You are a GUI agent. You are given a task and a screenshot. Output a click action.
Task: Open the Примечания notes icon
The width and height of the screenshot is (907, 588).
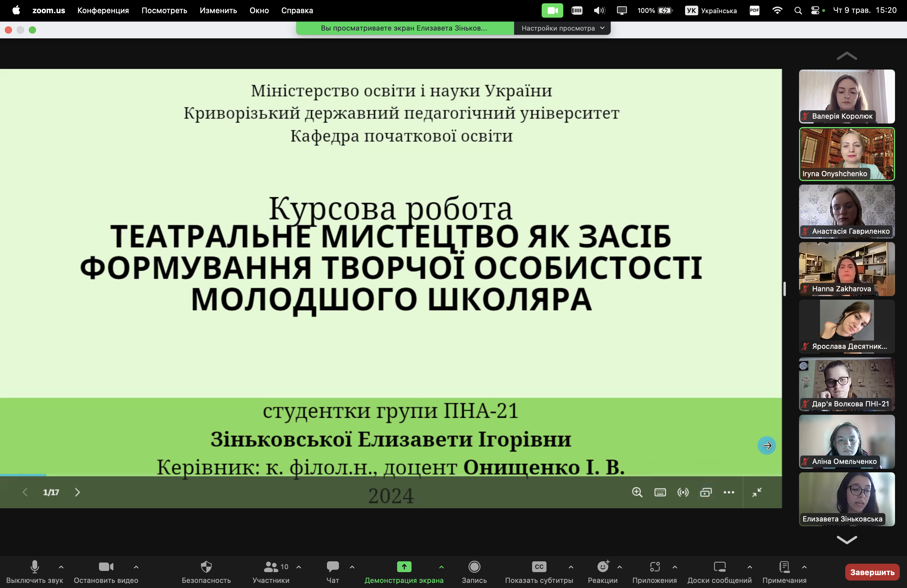tap(784, 567)
